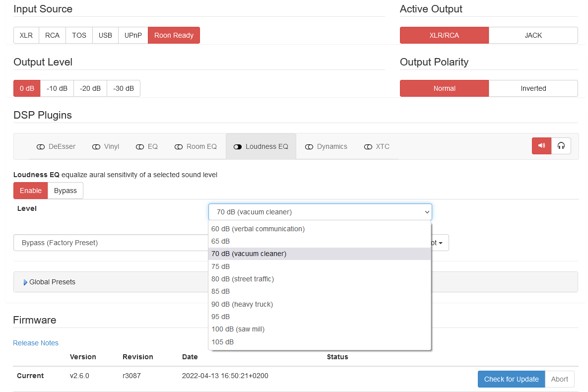The height and width of the screenshot is (392, 588).
Task: Choose 60 dB (verbal communication) level
Action: click(x=320, y=229)
